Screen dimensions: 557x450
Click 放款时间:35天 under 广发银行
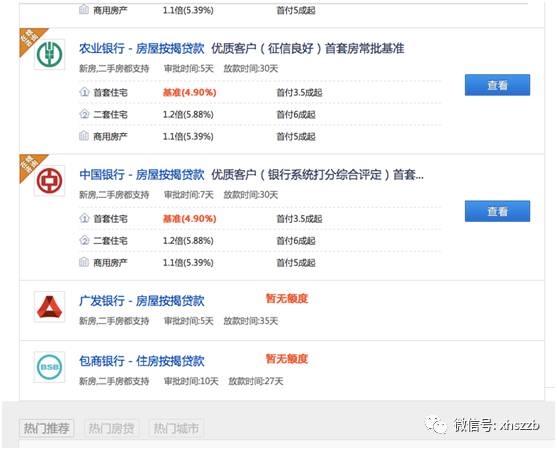tap(251, 321)
